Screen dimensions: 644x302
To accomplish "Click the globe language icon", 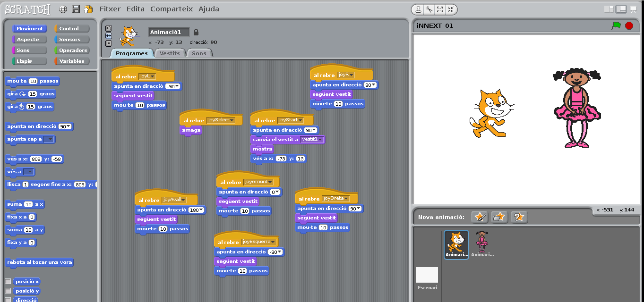I will 63,9.
